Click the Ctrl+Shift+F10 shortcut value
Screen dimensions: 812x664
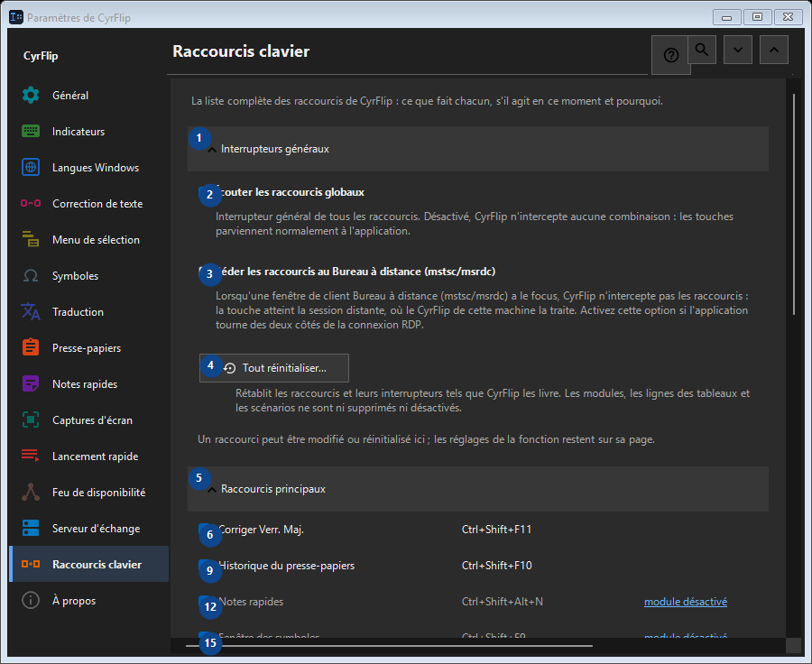point(496,565)
